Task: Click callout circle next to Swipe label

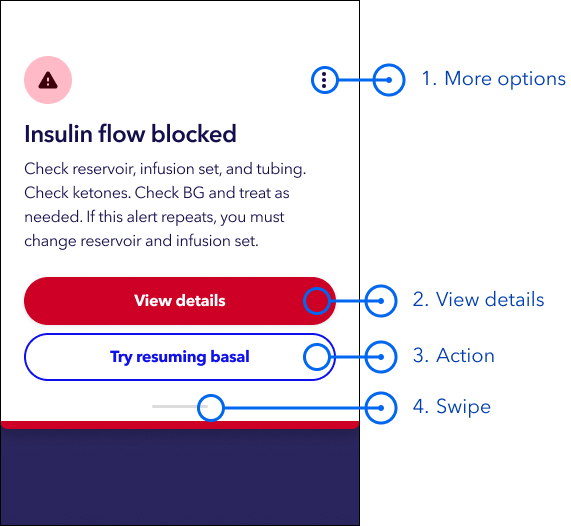Action: click(381, 408)
